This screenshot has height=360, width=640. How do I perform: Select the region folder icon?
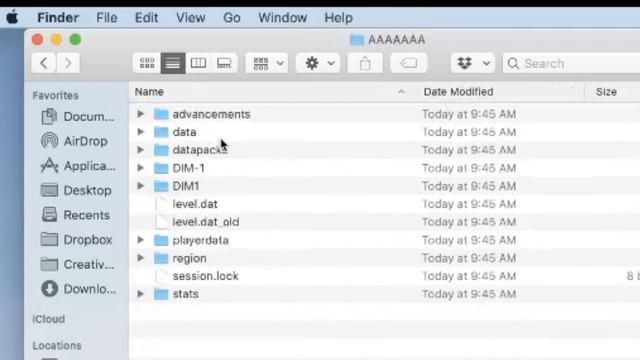coord(161,258)
